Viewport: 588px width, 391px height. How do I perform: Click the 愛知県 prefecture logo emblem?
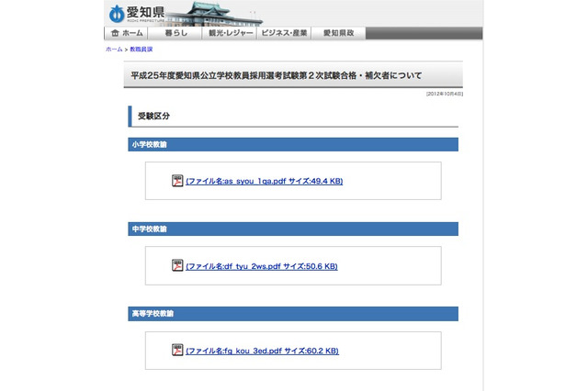(116, 14)
